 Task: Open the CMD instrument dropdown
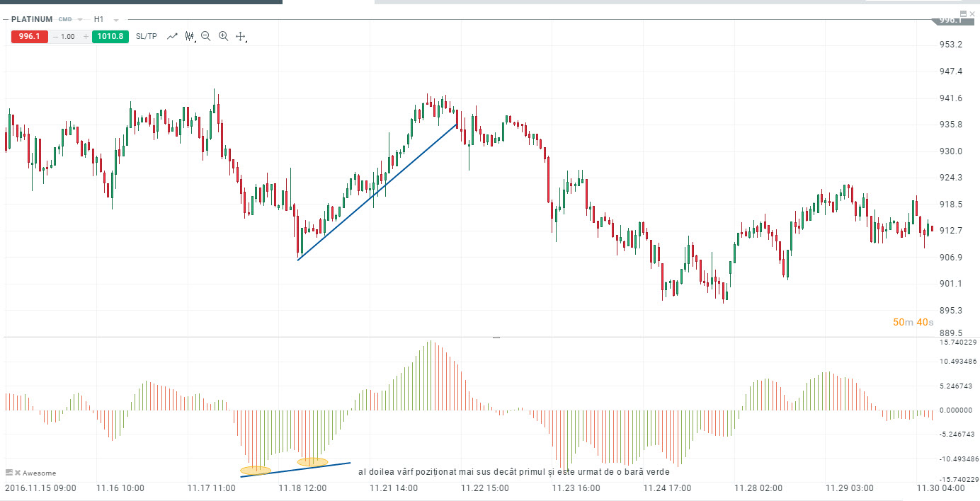tap(79, 19)
